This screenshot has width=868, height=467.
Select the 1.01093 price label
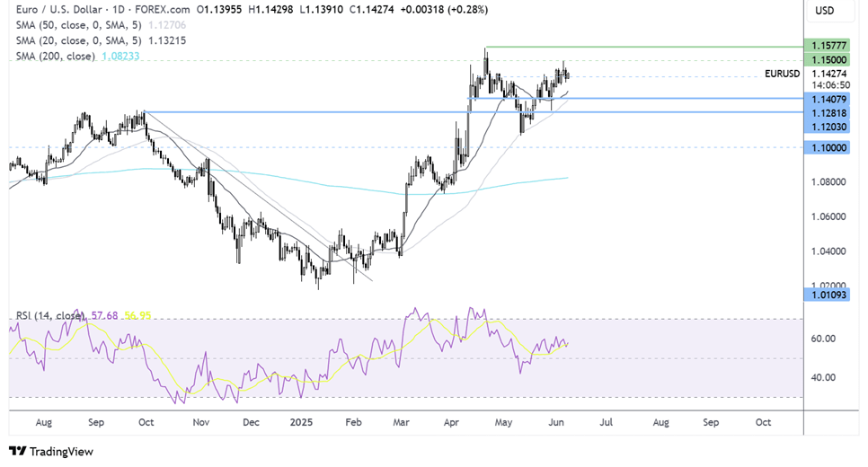pos(829,295)
